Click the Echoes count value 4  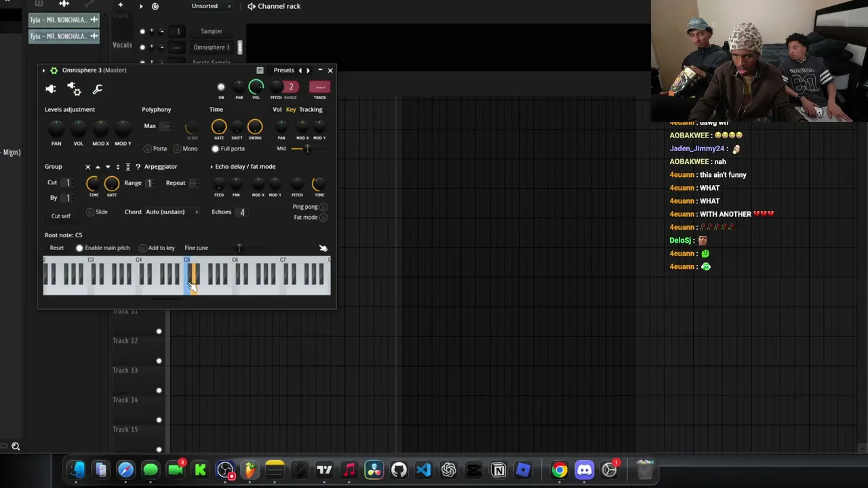242,212
